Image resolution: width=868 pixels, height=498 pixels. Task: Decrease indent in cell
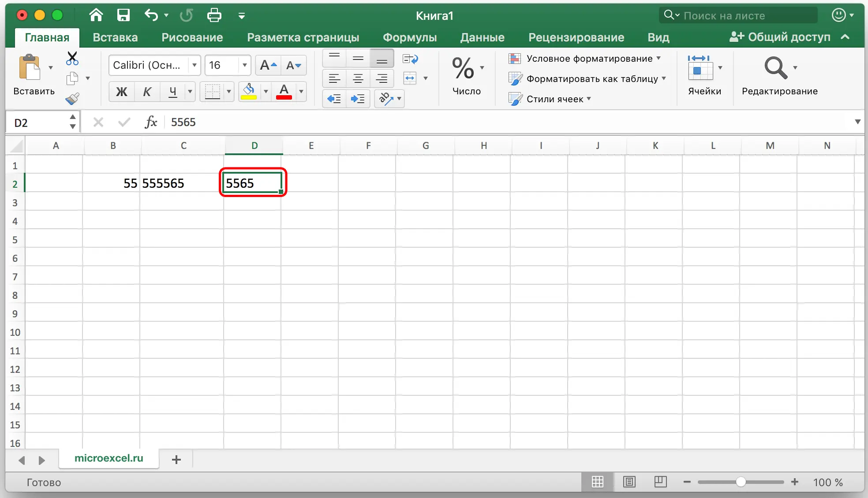pyautogui.click(x=334, y=99)
